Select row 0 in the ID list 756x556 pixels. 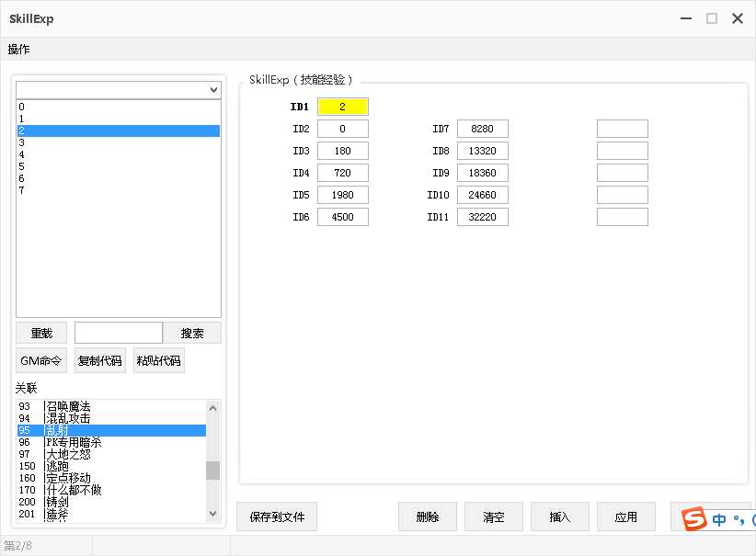pyautogui.click(x=119, y=107)
